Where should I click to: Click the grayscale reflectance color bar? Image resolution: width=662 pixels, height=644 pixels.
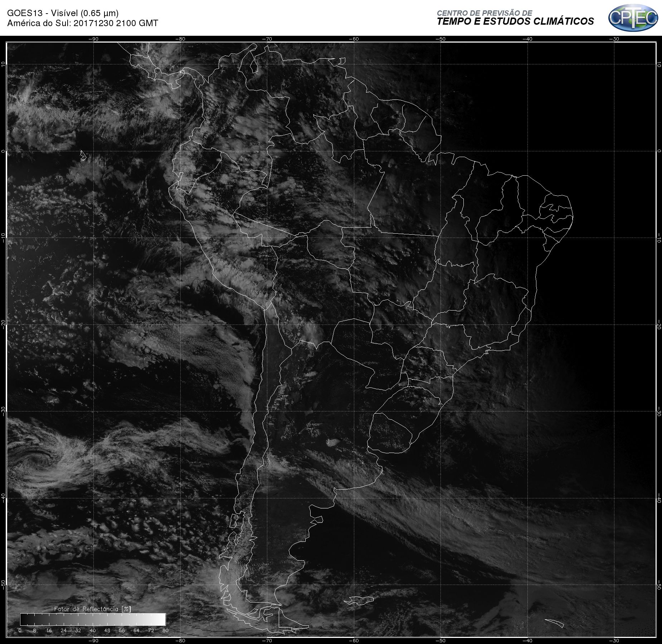click(93, 619)
